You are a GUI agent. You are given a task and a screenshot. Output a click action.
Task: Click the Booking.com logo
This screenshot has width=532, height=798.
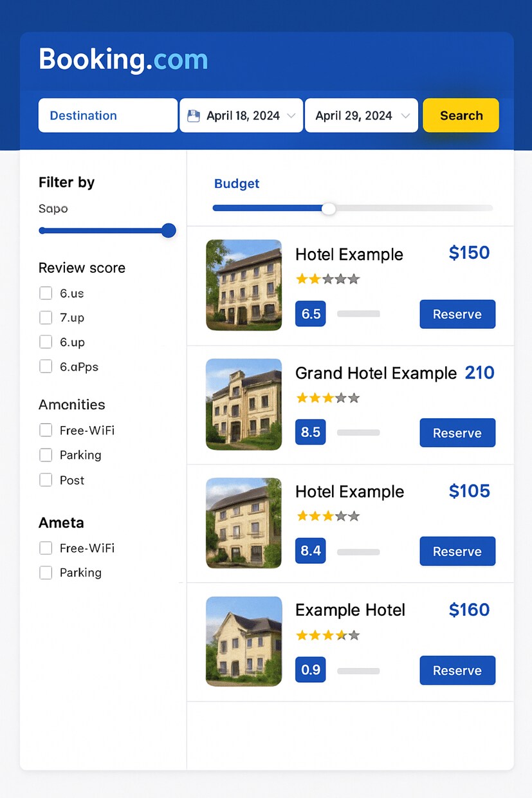click(x=124, y=60)
